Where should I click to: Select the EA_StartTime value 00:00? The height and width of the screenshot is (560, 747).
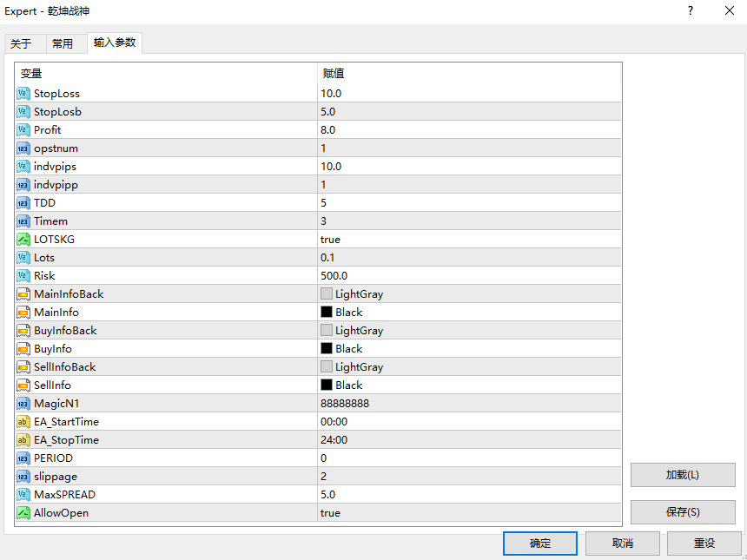[334, 422]
